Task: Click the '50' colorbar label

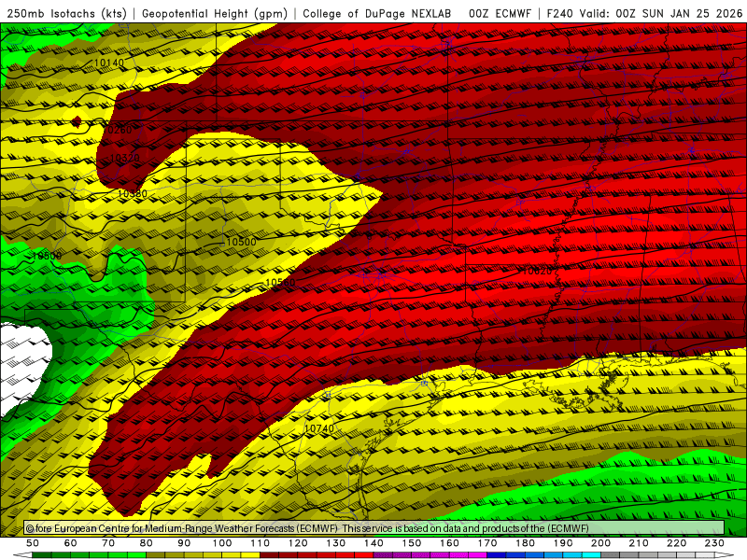Action: (x=33, y=543)
